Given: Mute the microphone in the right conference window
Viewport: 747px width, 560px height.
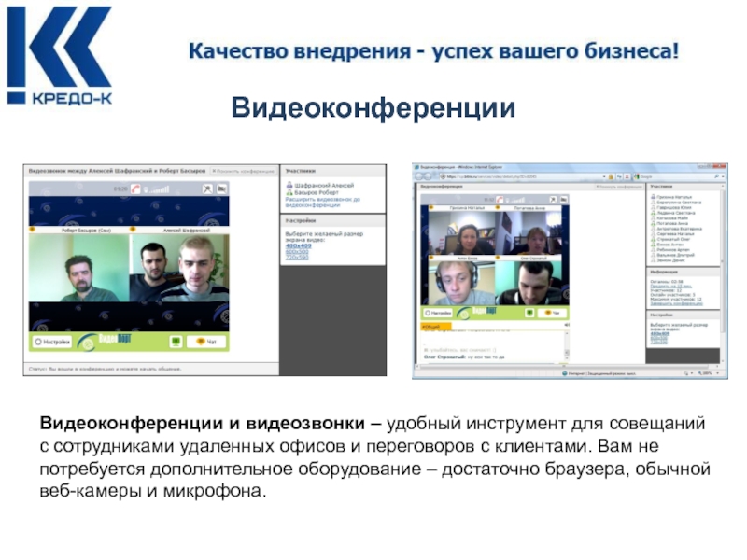Looking at the screenshot, I should (x=553, y=200).
